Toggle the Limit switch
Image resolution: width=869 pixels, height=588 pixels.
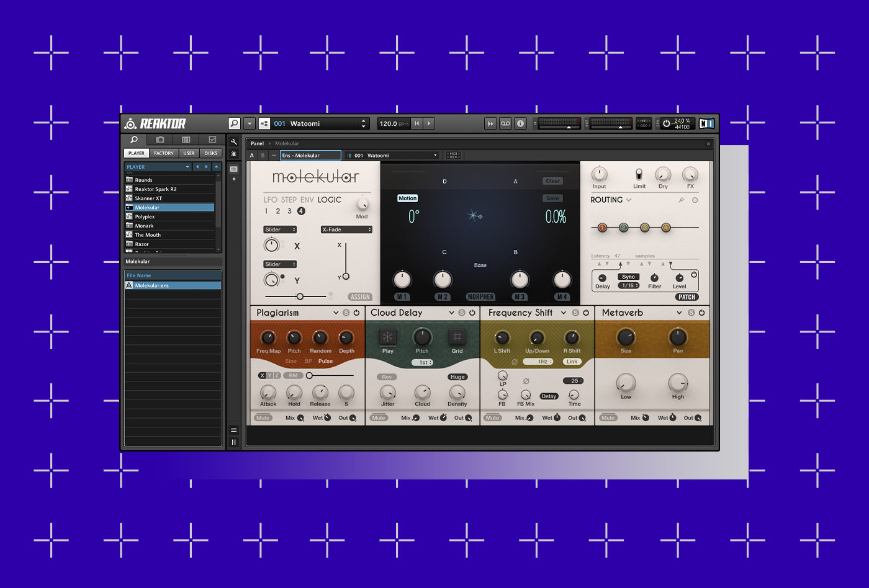click(x=639, y=174)
